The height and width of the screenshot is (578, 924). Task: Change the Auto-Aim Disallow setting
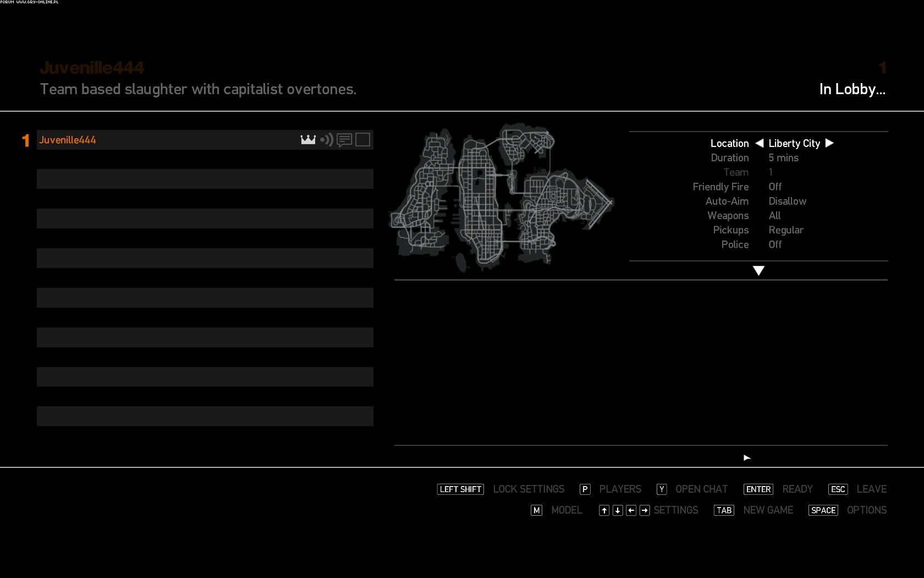[787, 201]
